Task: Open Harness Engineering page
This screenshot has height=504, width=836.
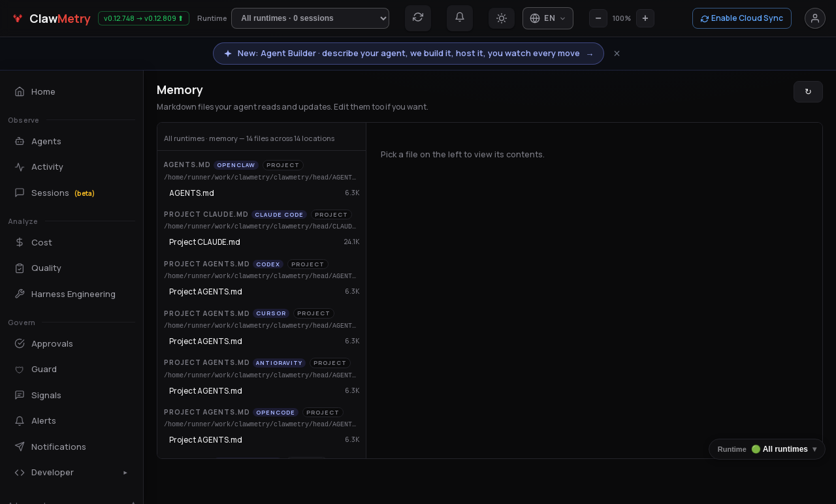Action: [72, 294]
